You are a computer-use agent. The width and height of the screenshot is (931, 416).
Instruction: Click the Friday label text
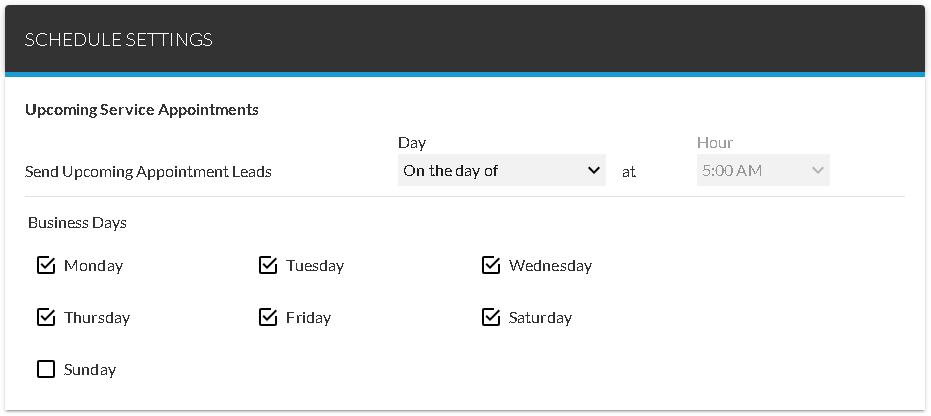pos(308,318)
